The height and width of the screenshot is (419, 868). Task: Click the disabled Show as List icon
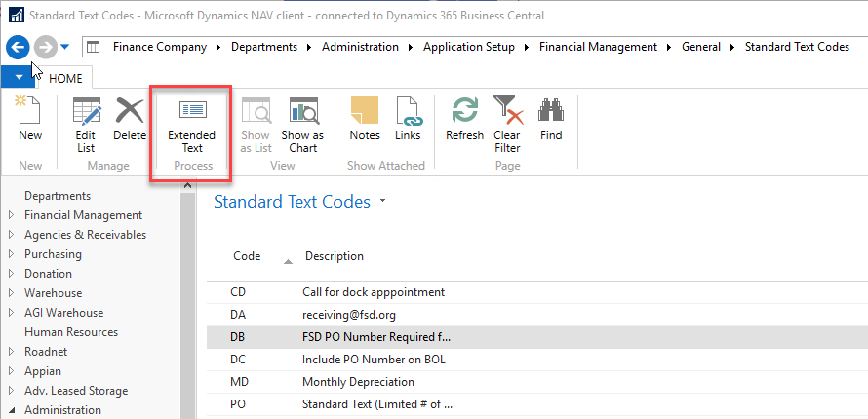click(256, 109)
